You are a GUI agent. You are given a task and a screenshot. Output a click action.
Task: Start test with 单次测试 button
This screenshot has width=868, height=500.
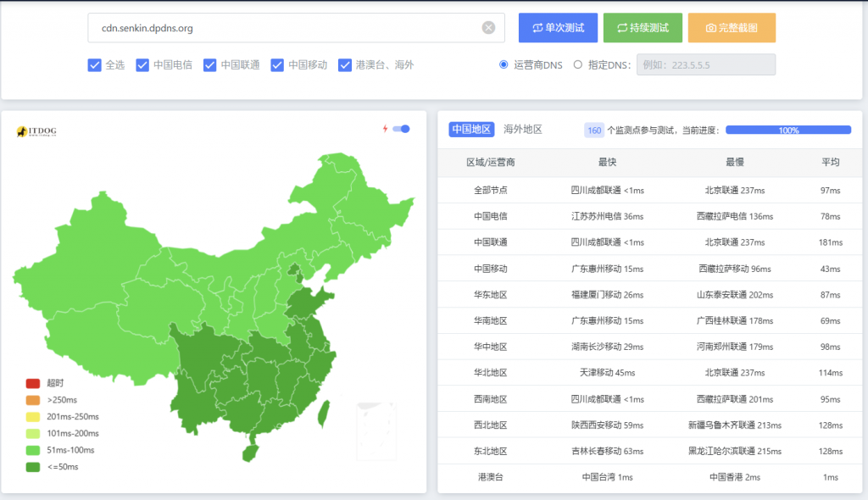[558, 28]
